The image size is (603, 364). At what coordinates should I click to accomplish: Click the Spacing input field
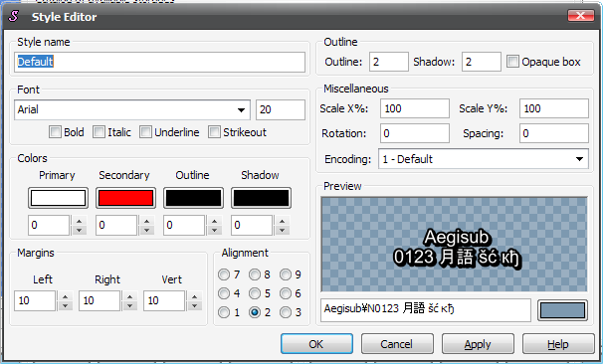[x=554, y=133]
